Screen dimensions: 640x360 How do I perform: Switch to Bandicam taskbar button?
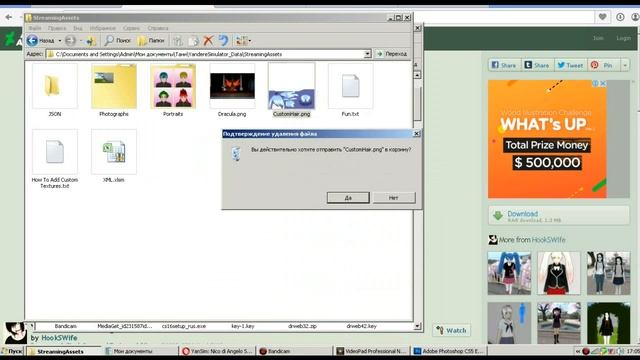point(295,351)
